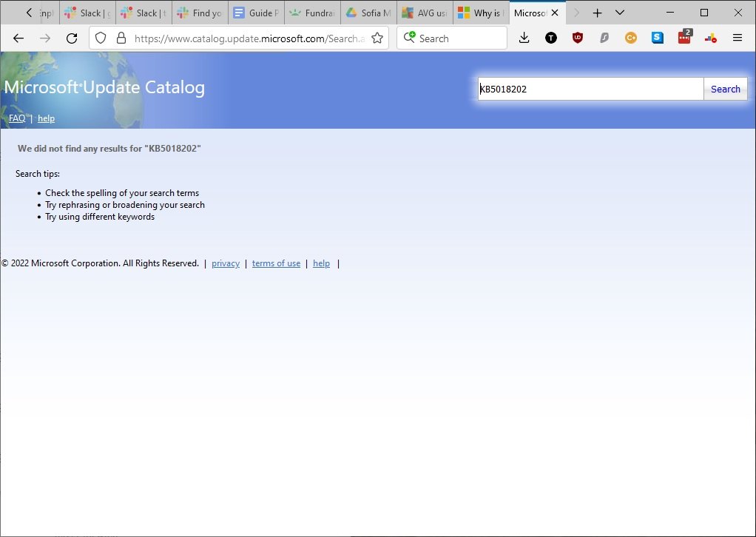Click the 'We did not find any results' message
This screenshot has height=537, width=756.
pos(109,149)
